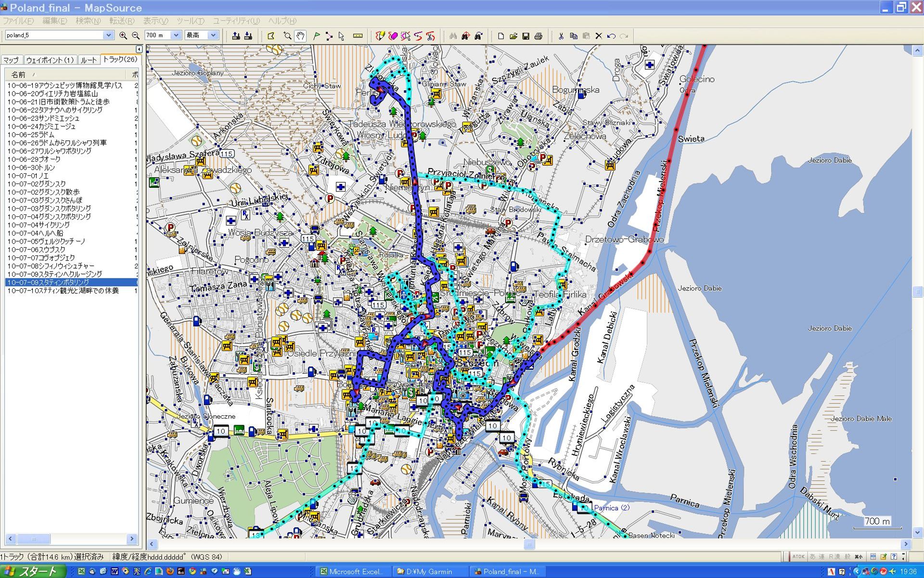
Task: Open the 700 m zoom scale dropdown
Action: point(176,35)
